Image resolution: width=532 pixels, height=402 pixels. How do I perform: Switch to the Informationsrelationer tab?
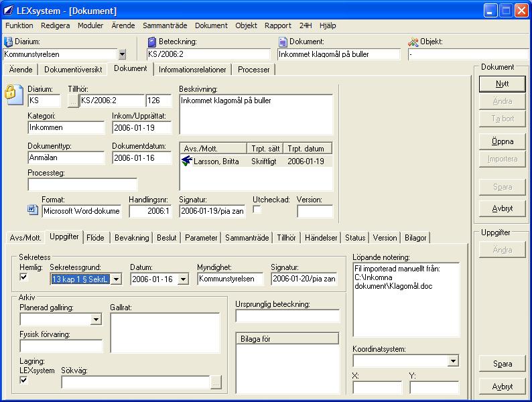[x=192, y=70]
